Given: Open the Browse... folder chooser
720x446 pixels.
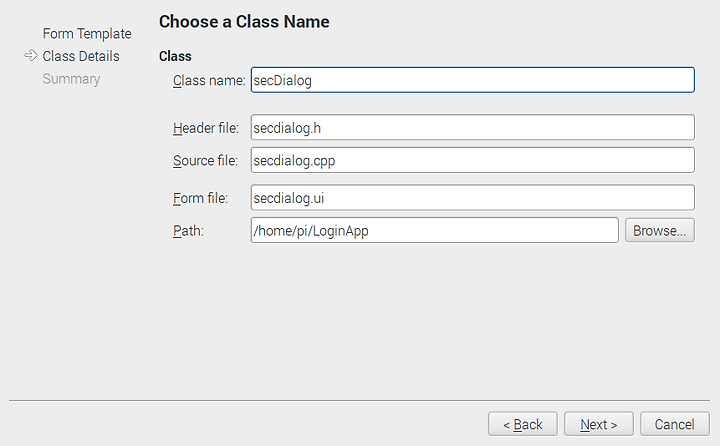Looking at the screenshot, I should click(x=659, y=230).
